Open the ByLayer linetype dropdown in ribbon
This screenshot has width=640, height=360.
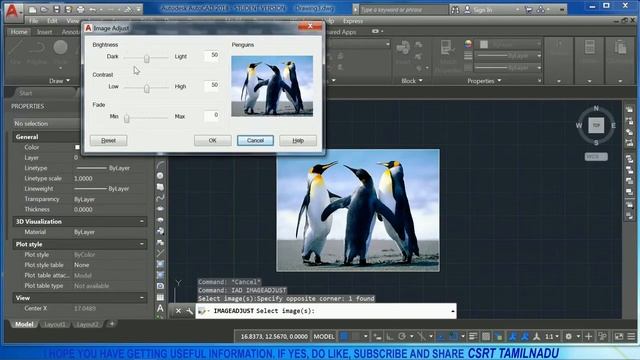pyautogui.click(x=509, y=68)
